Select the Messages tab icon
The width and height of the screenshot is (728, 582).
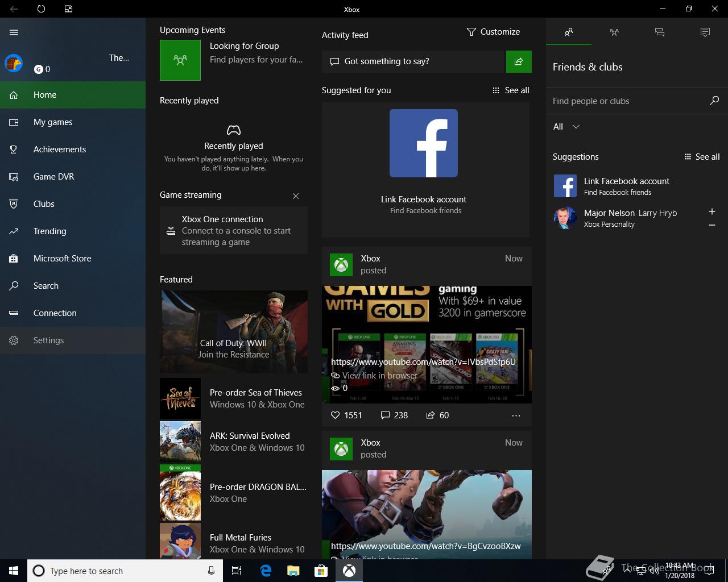point(660,32)
